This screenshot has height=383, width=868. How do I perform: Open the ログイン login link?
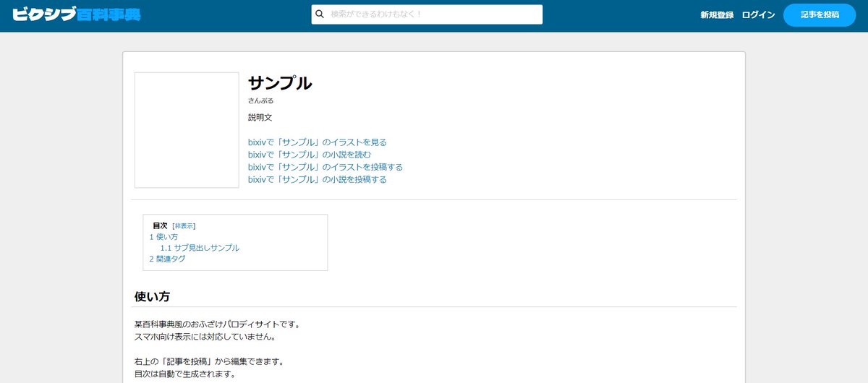click(758, 15)
